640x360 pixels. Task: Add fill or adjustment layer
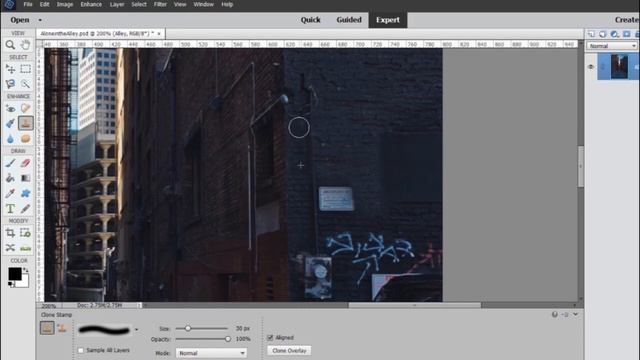click(x=614, y=34)
